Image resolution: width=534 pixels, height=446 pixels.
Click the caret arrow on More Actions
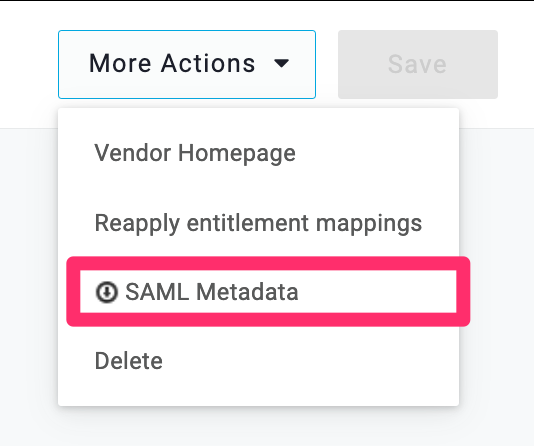point(282,63)
